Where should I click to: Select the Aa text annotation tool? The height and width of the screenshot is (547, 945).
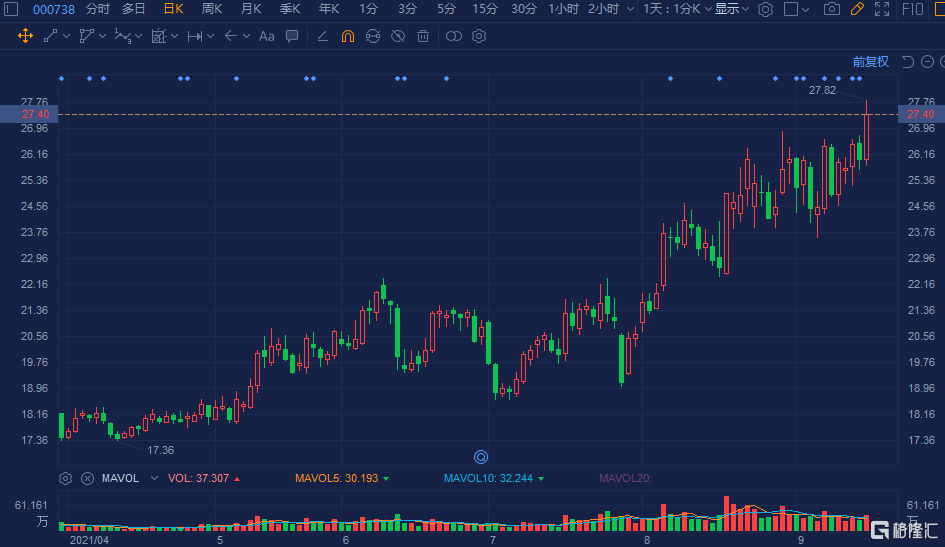click(266, 36)
